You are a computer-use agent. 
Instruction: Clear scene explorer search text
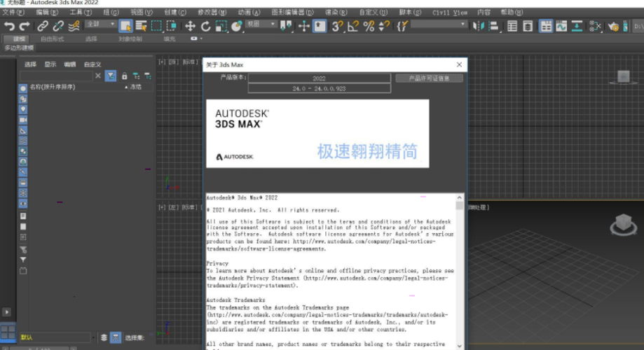point(97,76)
